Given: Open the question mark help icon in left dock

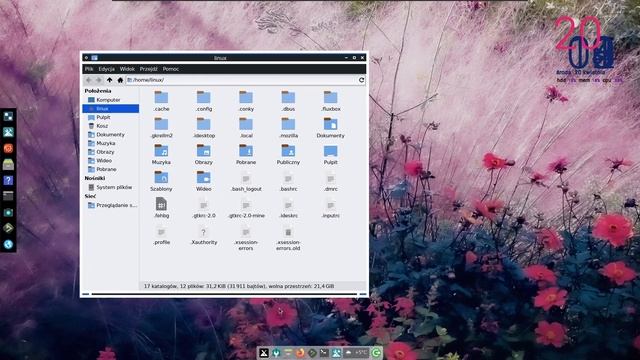Looking at the screenshot, I should [8, 180].
